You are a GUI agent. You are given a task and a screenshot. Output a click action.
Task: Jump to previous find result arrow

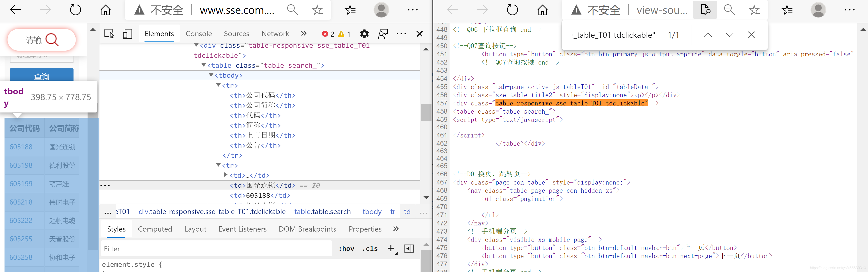click(x=708, y=35)
